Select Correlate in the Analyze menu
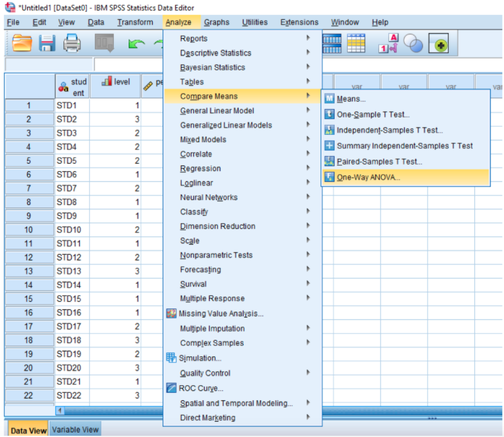 point(196,154)
